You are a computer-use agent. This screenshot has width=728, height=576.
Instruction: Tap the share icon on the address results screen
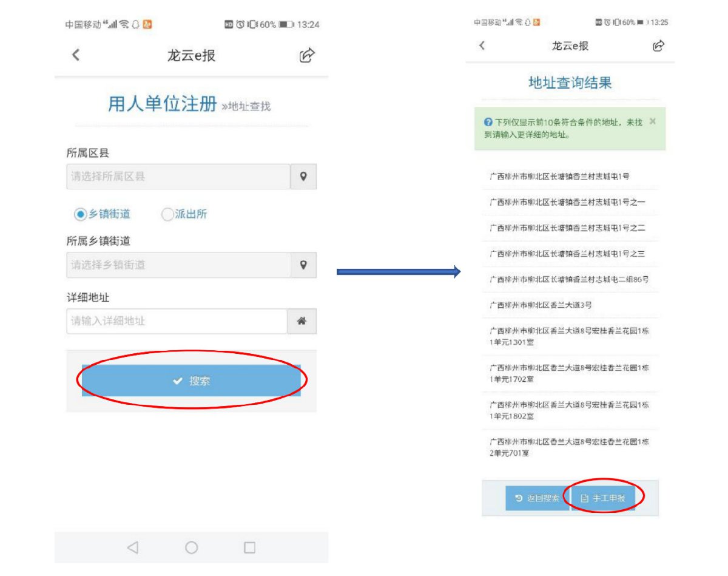[658, 46]
